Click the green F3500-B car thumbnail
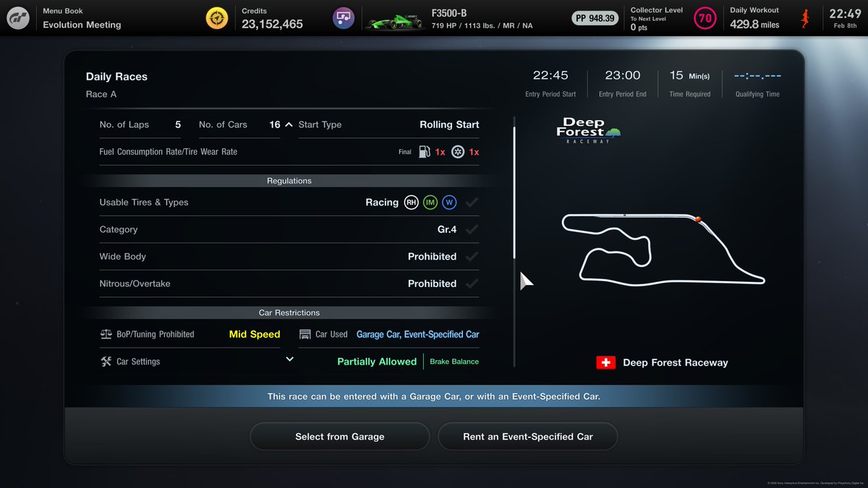868x488 pixels. click(393, 22)
